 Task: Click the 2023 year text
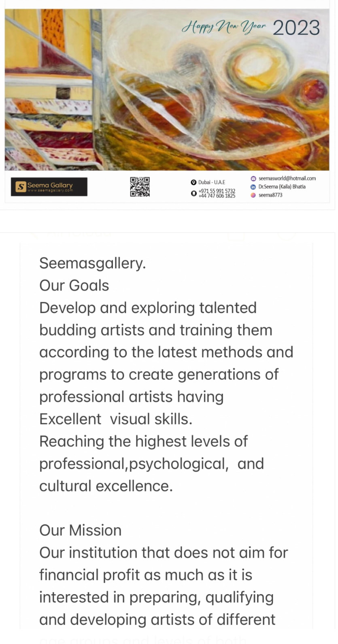tap(296, 28)
